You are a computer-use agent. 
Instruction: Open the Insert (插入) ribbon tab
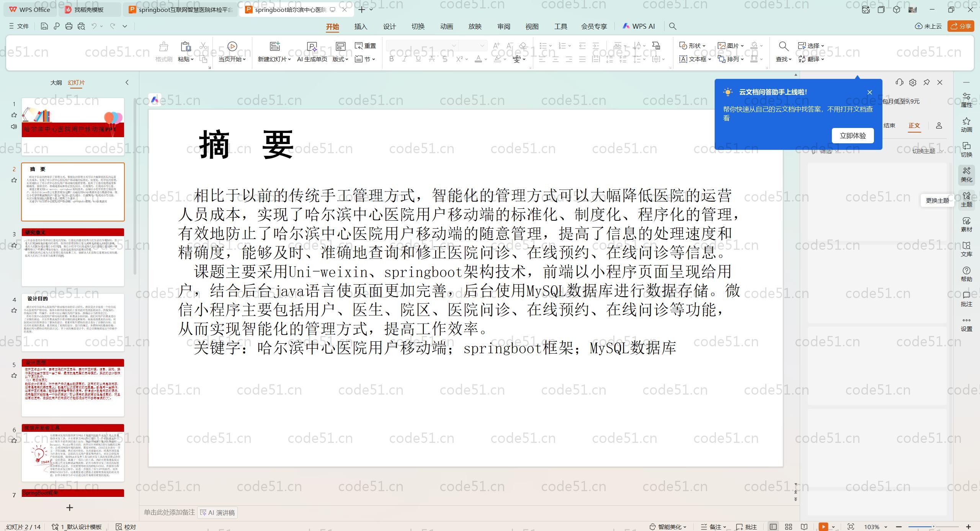[x=361, y=26]
